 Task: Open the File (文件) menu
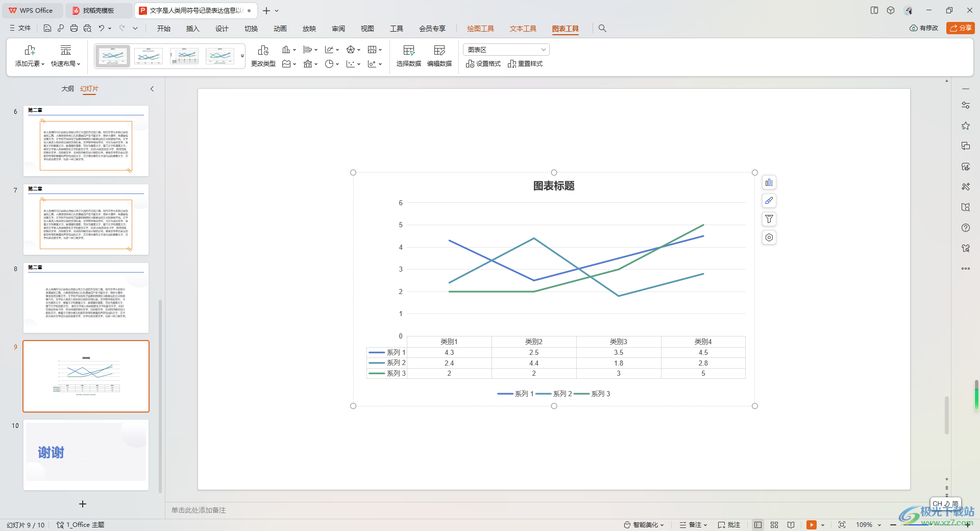click(20, 29)
